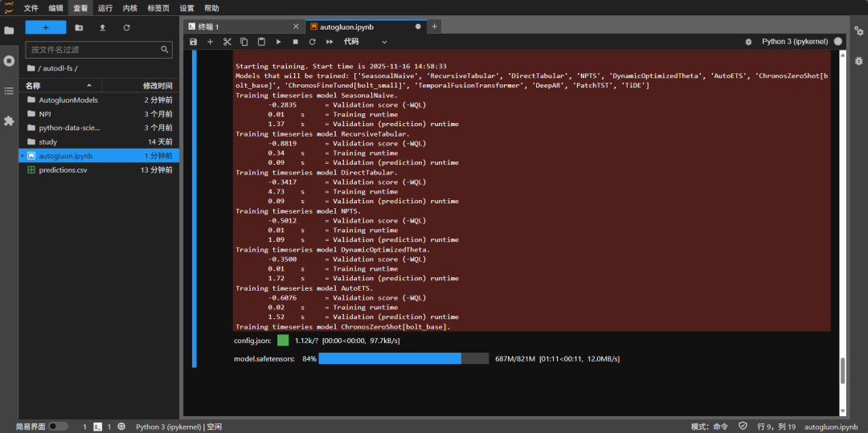Select predictions.csv file
The image size is (868, 433).
click(x=99, y=170)
